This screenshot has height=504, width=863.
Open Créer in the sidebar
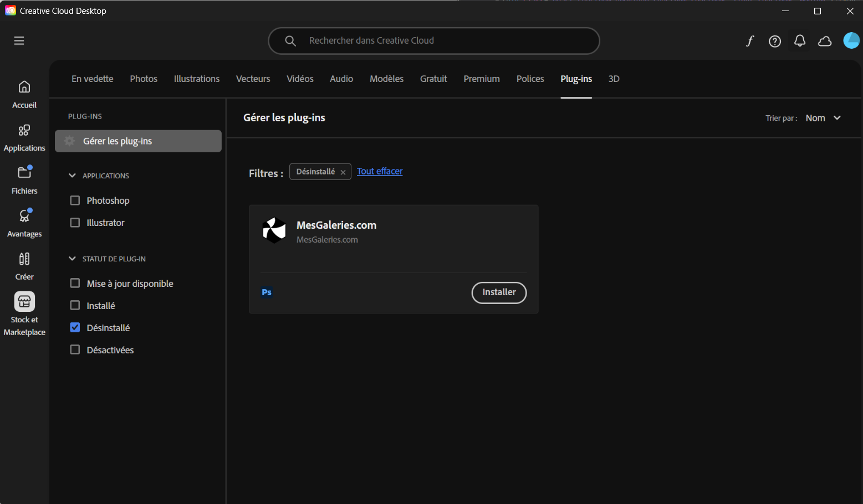coord(24,266)
